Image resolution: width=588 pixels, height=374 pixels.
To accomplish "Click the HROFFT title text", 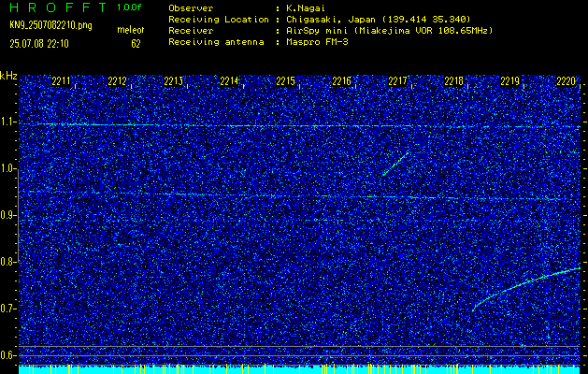I will pyautogui.click(x=58, y=7).
